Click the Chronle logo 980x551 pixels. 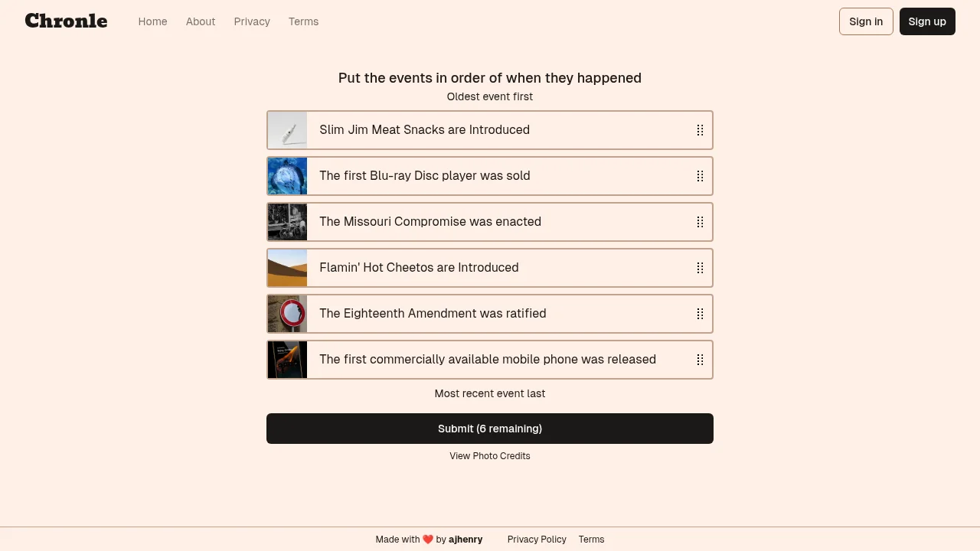(66, 21)
